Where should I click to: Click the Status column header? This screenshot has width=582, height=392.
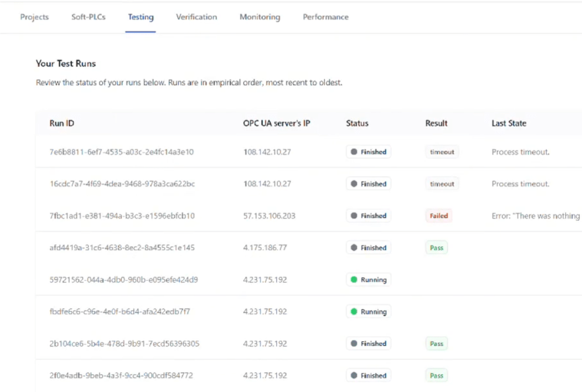pyautogui.click(x=357, y=123)
